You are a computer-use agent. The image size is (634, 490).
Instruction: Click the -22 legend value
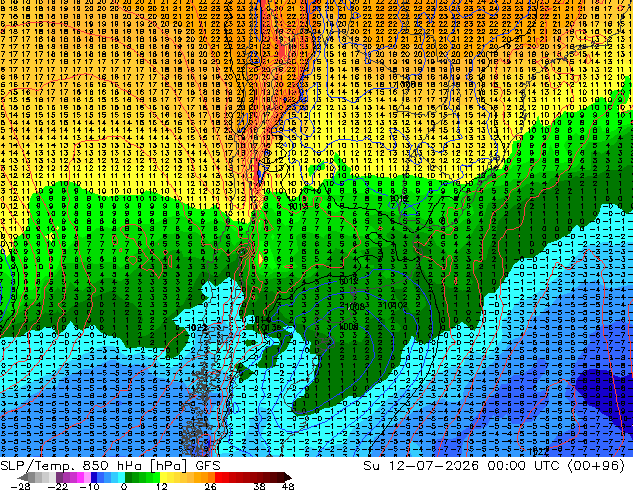58,486
